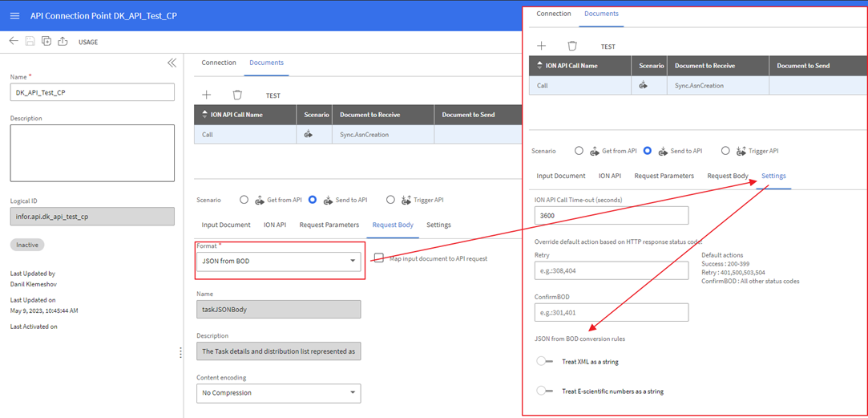Click sort icon beside ION API Call Name in main table
The height and width of the screenshot is (418, 868).
(205, 115)
